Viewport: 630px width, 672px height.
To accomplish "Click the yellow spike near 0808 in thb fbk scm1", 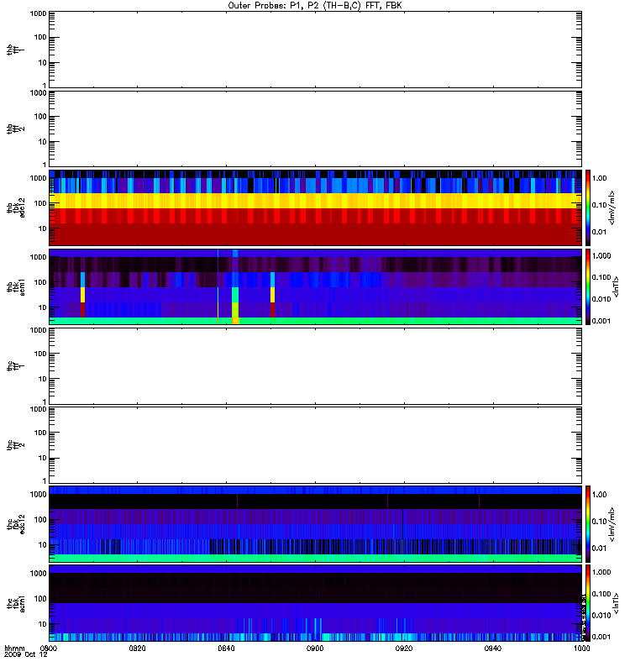I will pyautogui.click(x=82, y=295).
